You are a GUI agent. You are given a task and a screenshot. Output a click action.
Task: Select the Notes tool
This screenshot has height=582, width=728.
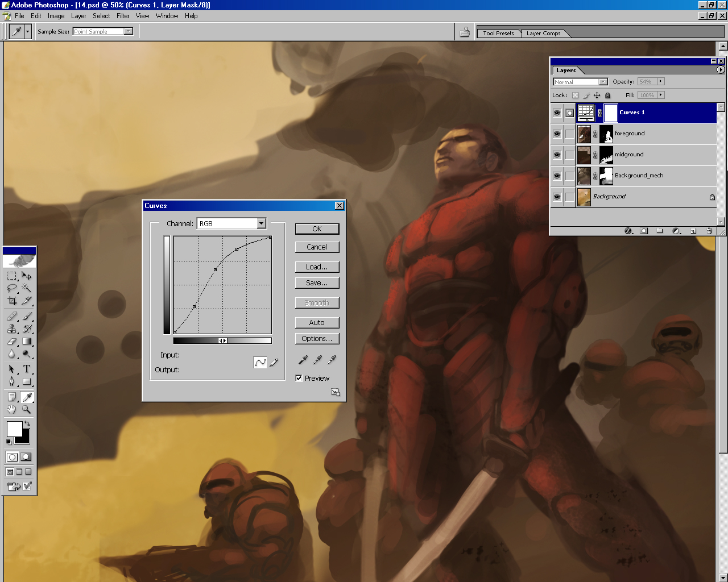(x=12, y=397)
